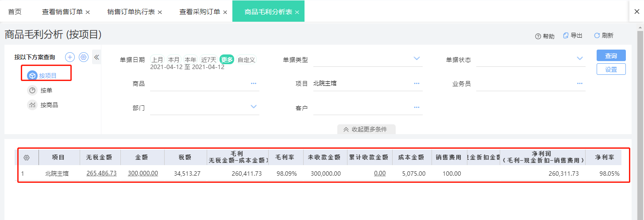Click the 98.05% net margin cell

609,174
